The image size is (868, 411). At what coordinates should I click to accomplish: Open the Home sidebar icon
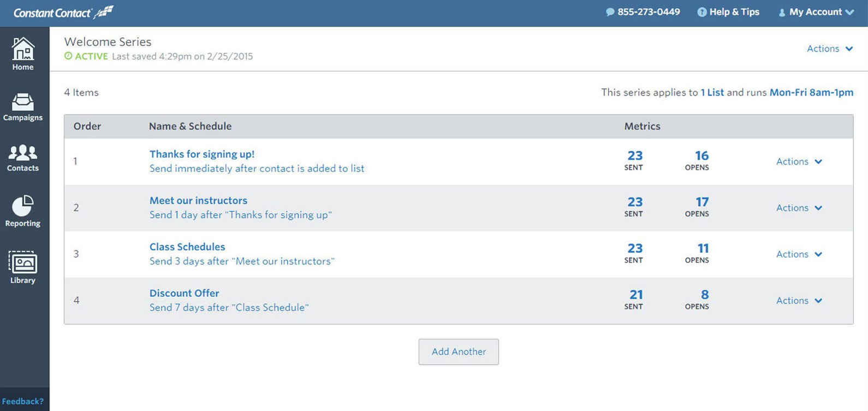(x=23, y=49)
